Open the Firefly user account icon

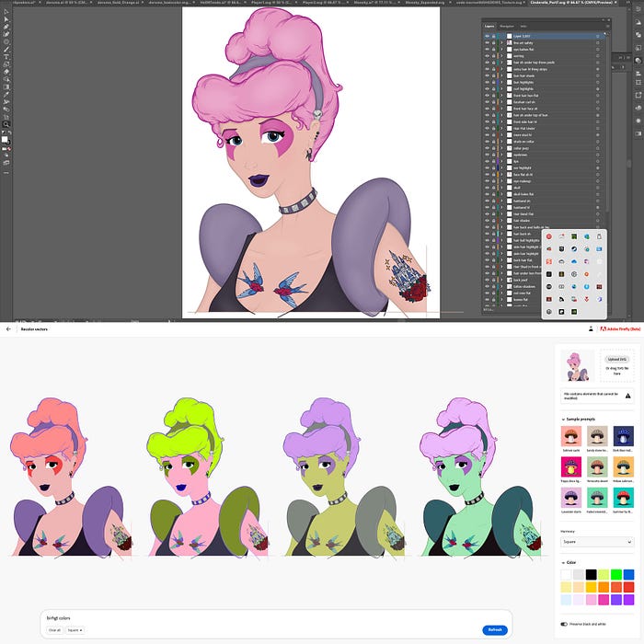coord(591,329)
